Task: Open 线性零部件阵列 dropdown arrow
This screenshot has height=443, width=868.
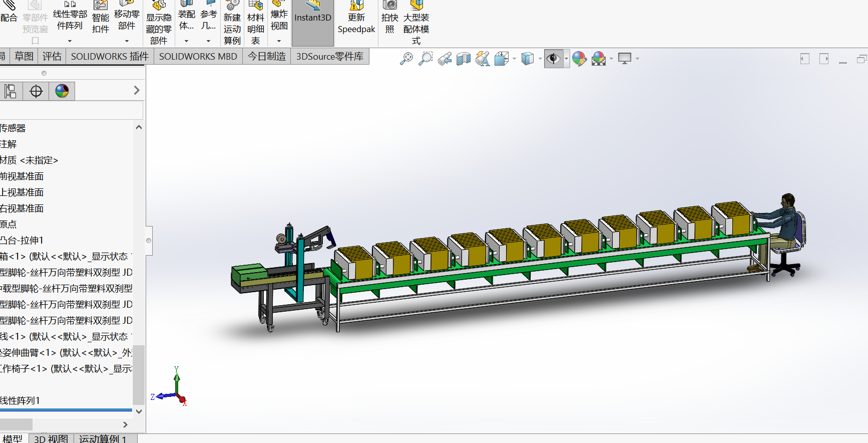Action: [70, 41]
